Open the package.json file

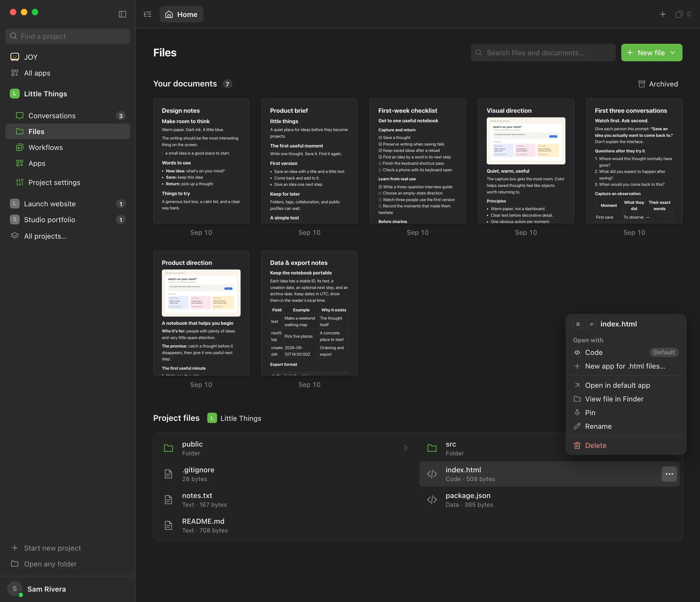tap(549, 500)
